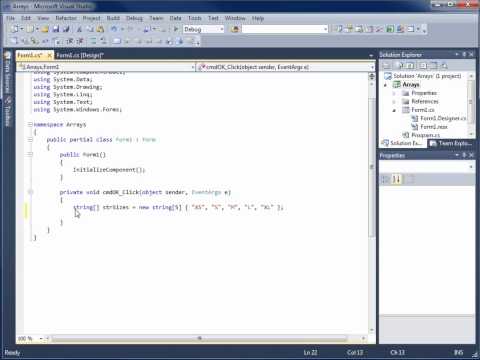Screen dimensions: 480x360
Task: Click the New Project toolbar icon
Action: pos(14,29)
